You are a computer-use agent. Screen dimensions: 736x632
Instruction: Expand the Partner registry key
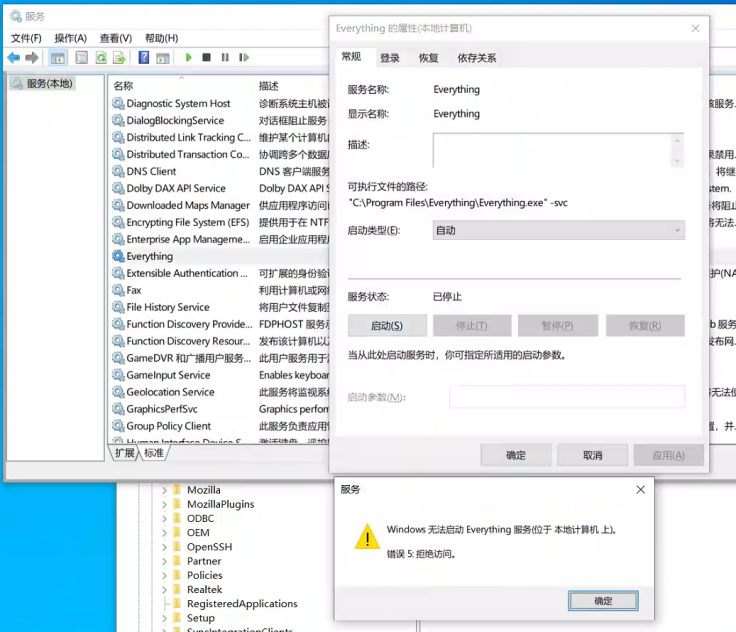click(164, 562)
